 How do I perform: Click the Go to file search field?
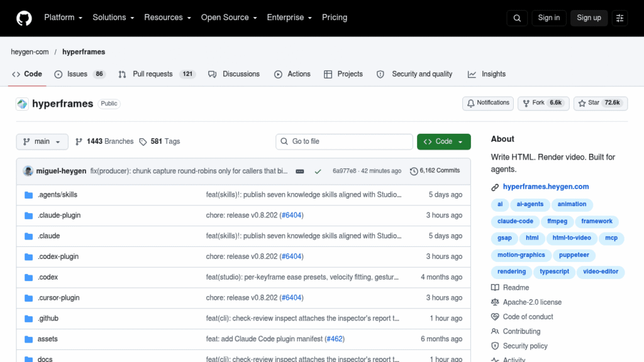pyautogui.click(x=344, y=141)
